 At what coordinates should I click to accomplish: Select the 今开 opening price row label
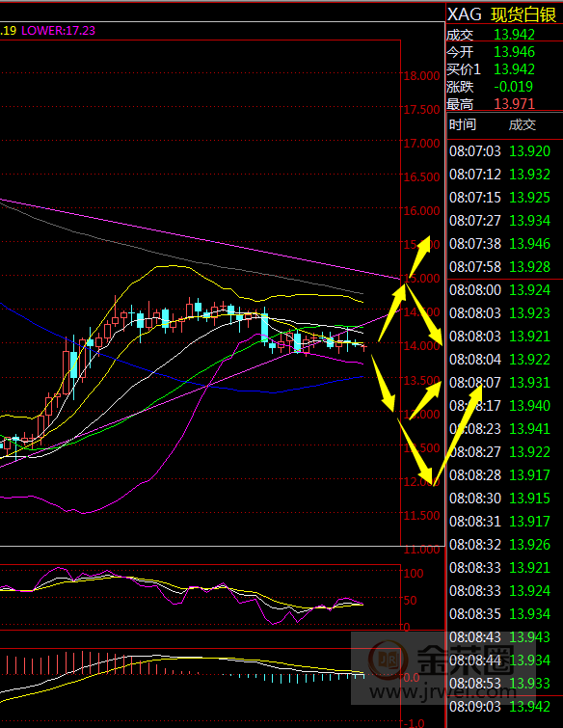459,52
